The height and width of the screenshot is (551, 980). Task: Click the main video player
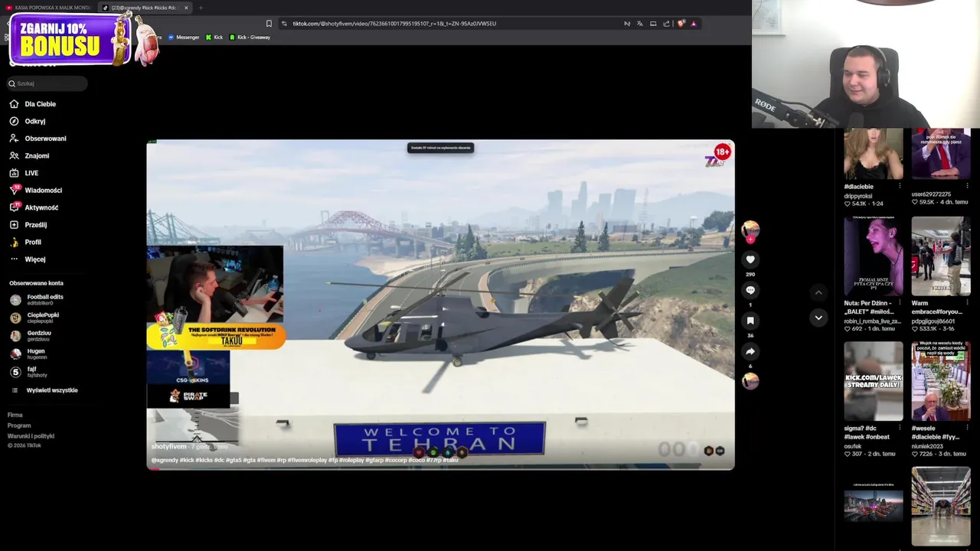point(440,305)
